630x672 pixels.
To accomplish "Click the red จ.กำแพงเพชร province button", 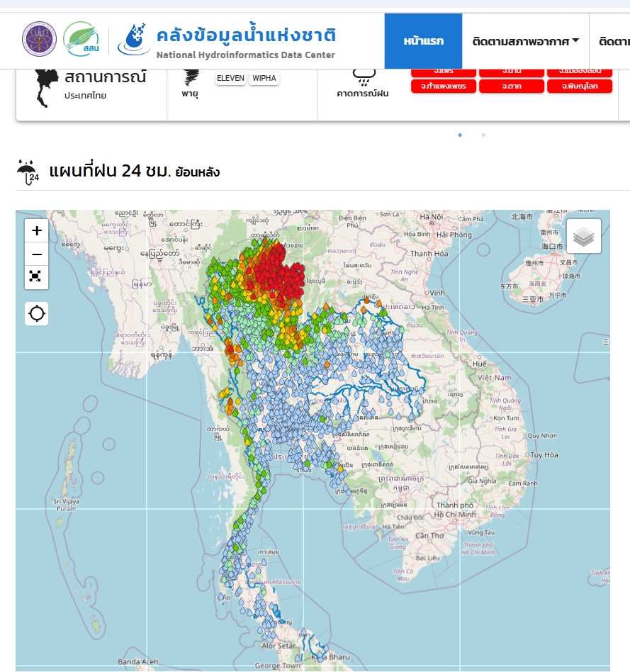I will [x=443, y=86].
